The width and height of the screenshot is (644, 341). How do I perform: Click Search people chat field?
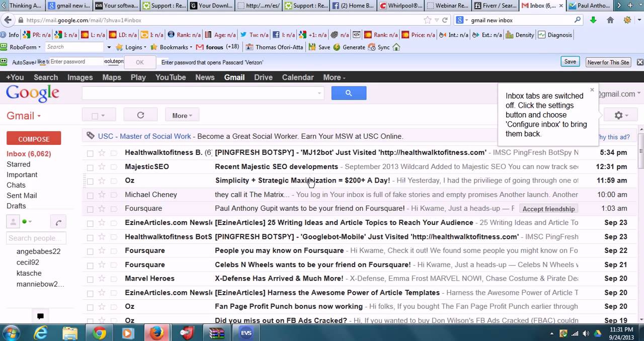click(36, 238)
